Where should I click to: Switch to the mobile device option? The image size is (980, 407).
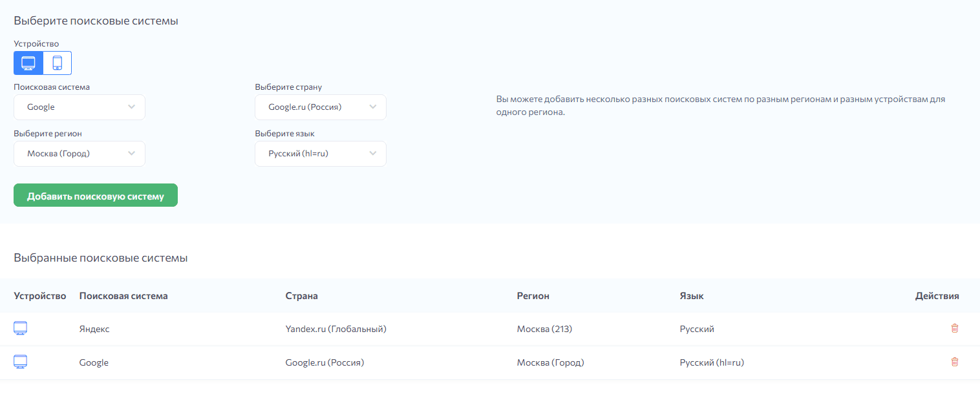click(x=58, y=63)
